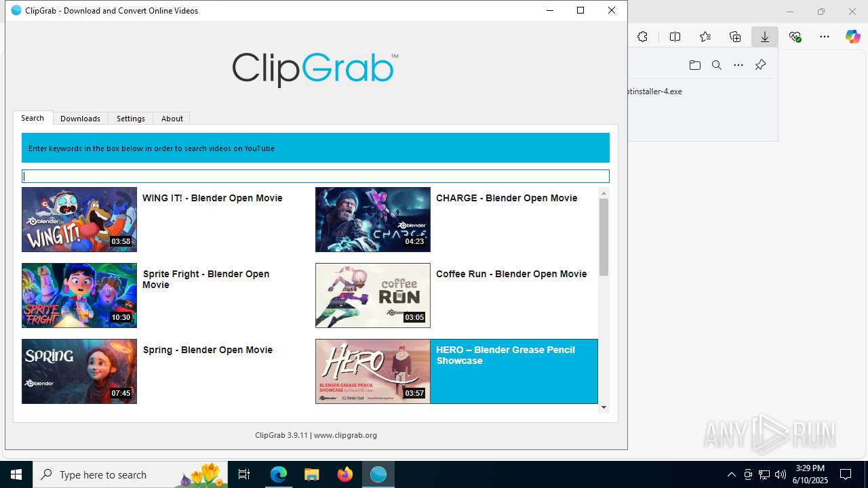Click the volume tray icon
Screen dimensions: 868x488
coord(781,474)
